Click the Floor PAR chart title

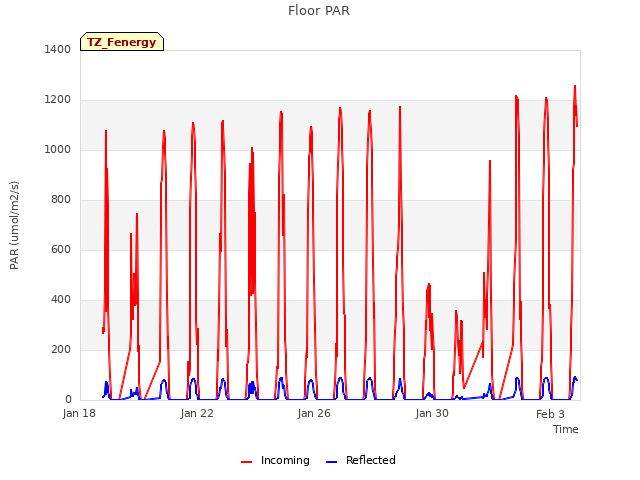pyautogui.click(x=319, y=11)
